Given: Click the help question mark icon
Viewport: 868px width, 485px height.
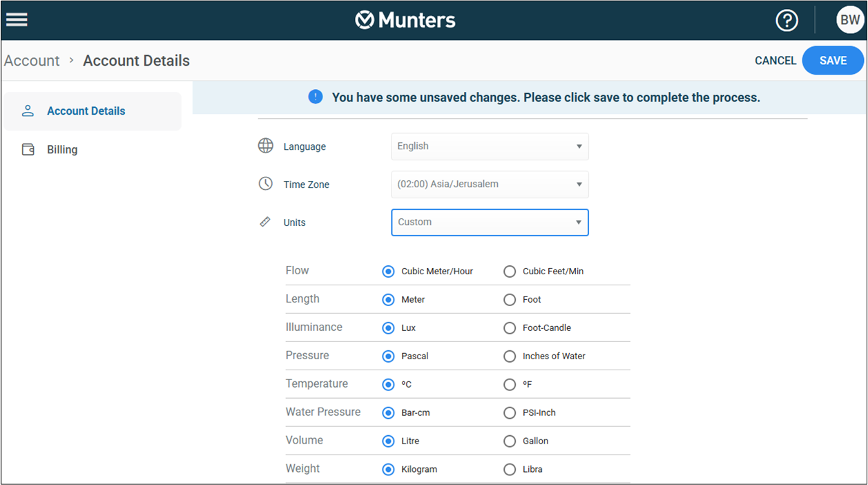Looking at the screenshot, I should click(787, 21).
